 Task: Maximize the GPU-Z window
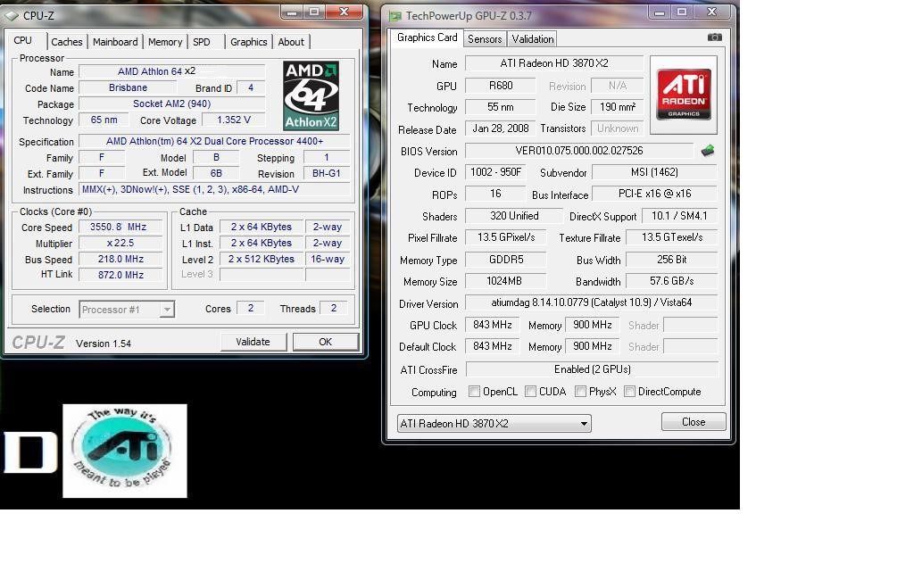(x=682, y=12)
